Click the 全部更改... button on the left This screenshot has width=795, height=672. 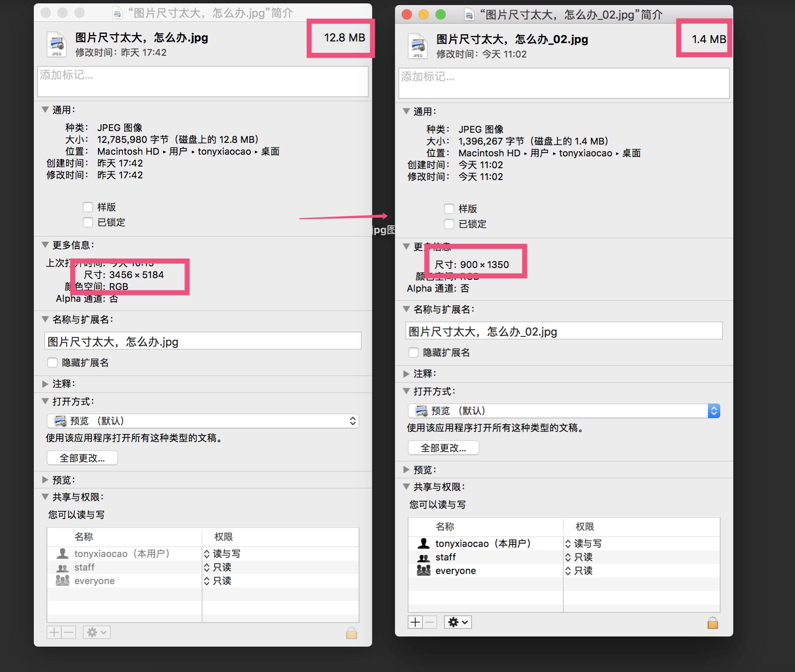tap(82, 457)
